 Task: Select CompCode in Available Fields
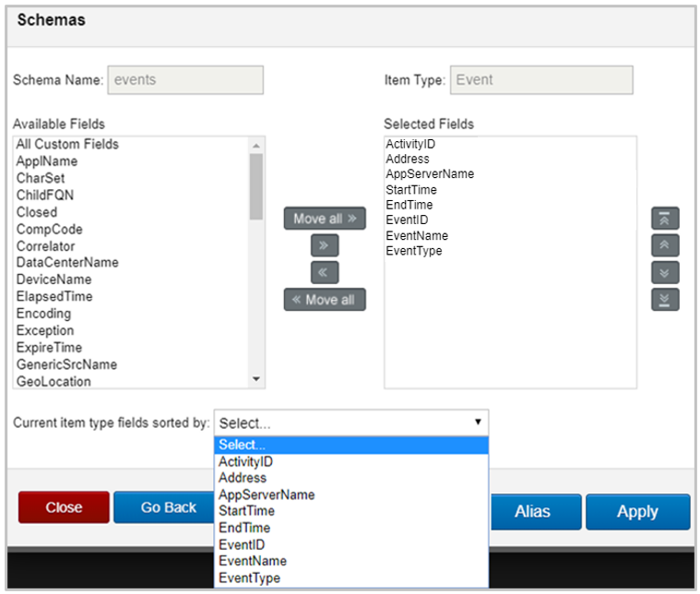(x=131, y=229)
